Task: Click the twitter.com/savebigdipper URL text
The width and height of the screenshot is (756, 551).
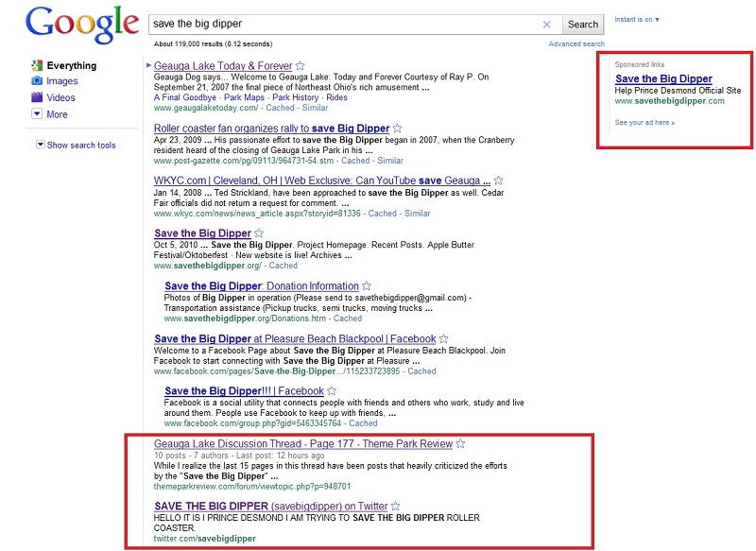Action: point(205,539)
